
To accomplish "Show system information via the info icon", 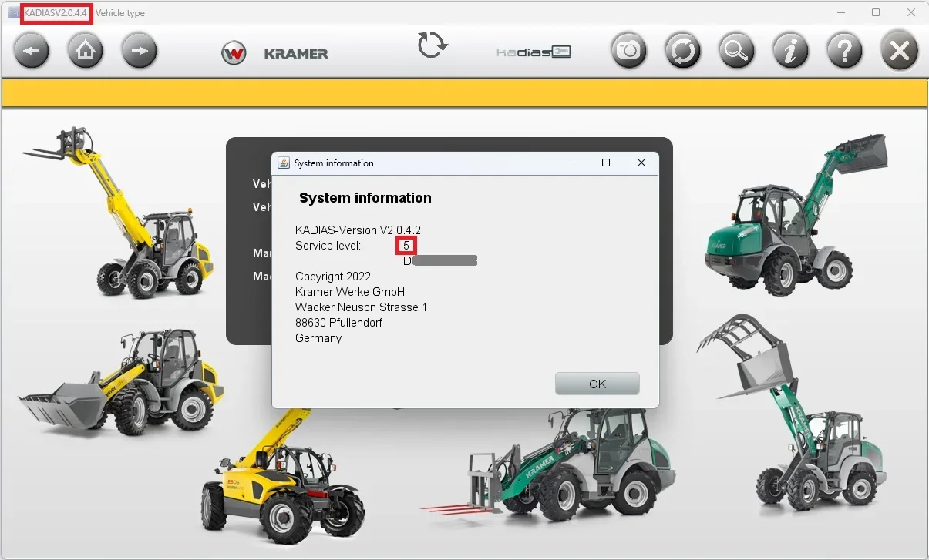I will tap(790, 49).
